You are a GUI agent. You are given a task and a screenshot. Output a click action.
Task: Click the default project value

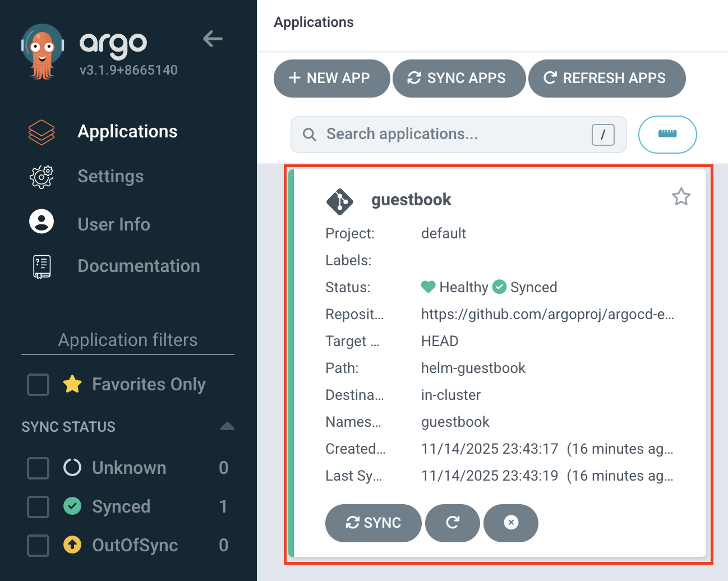tap(444, 233)
